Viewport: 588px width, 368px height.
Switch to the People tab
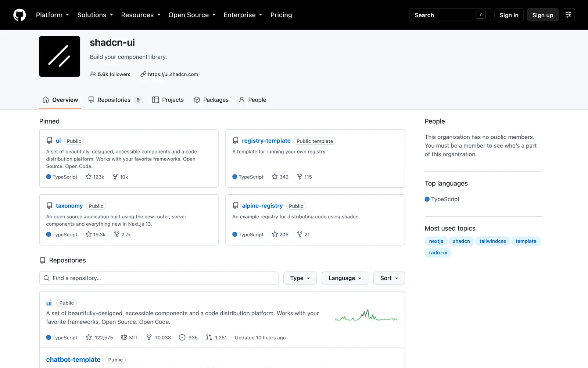click(252, 100)
